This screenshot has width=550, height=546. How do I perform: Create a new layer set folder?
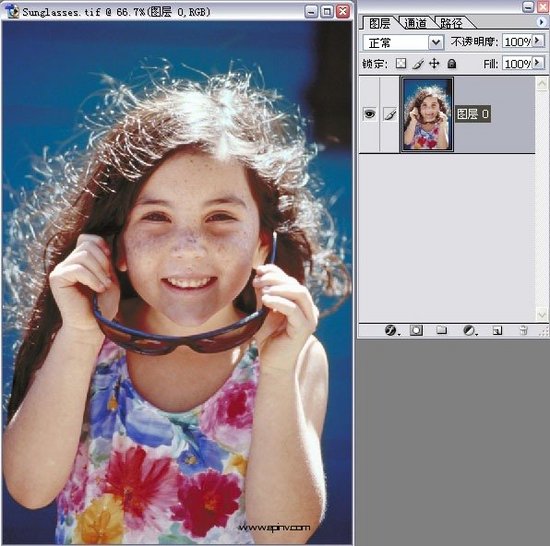point(441,330)
